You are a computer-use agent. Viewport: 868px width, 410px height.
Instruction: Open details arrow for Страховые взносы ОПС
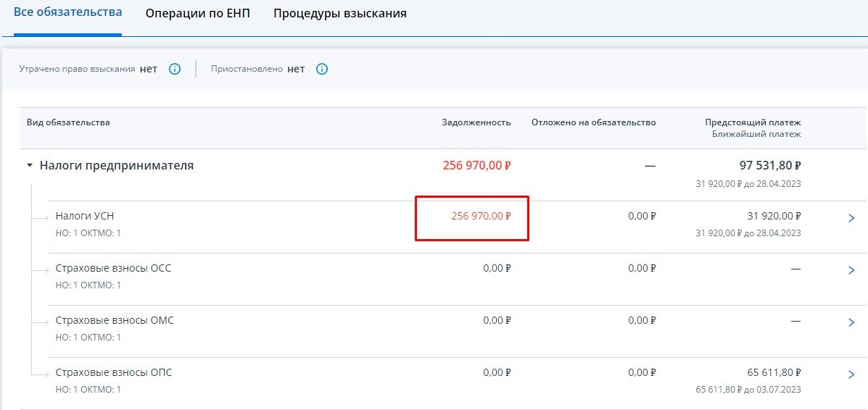851,375
